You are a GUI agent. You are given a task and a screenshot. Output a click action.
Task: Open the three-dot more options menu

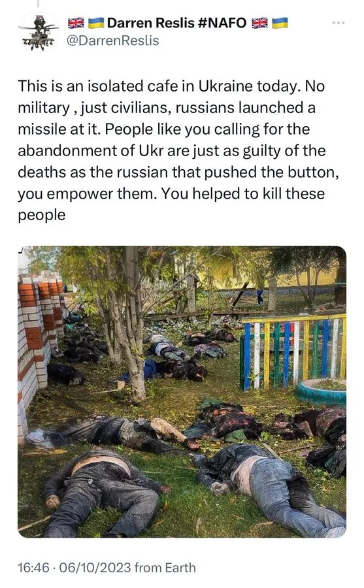(338, 24)
